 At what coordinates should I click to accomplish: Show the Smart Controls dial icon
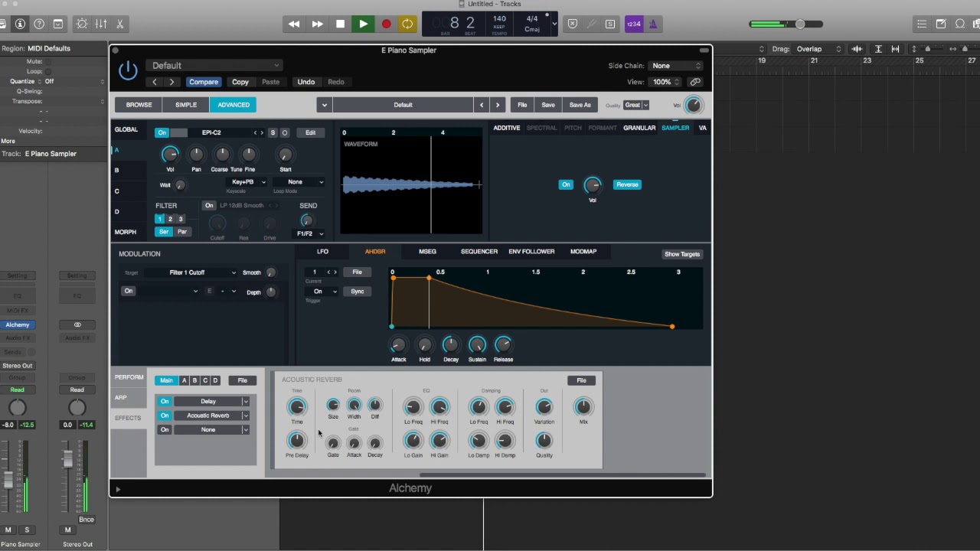[82, 24]
